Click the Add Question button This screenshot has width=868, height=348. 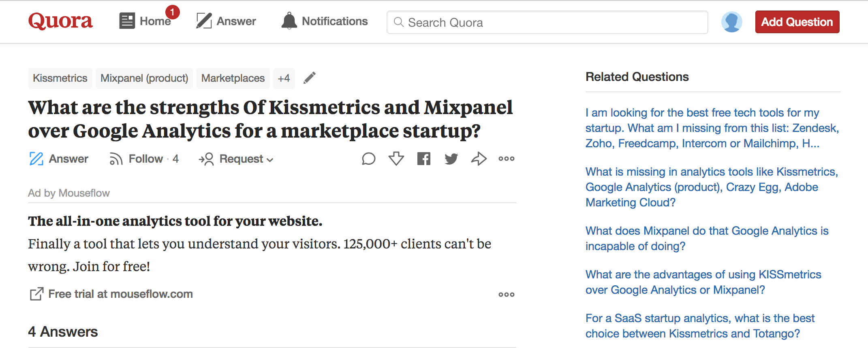[x=797, y=22]
